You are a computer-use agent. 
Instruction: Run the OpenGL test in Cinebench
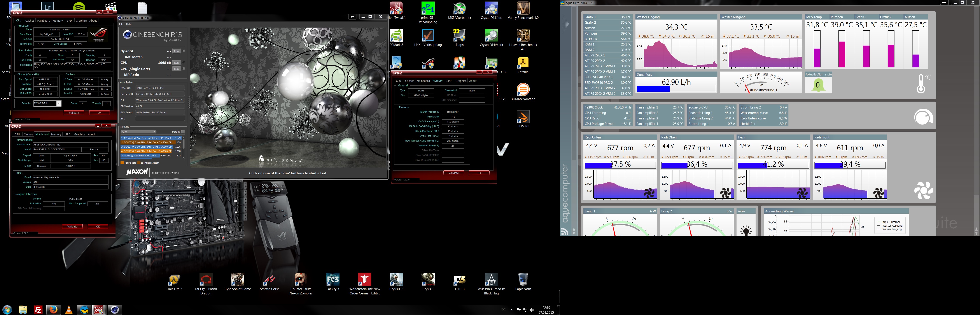tap(176, 51)
